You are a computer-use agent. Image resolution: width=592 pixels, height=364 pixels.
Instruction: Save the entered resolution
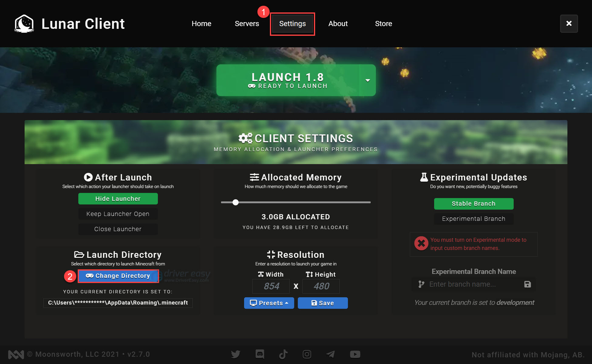click(323, 303)
